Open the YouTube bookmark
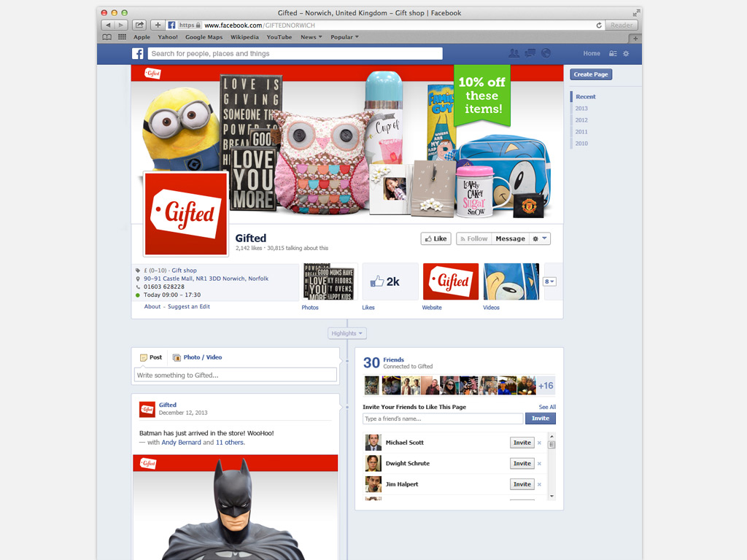 pos(279,37)
